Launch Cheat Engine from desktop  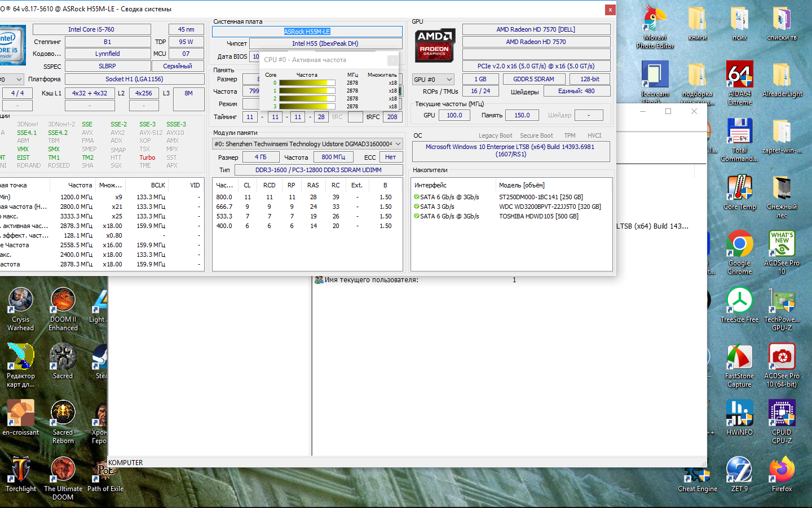[x=698, y=479]
